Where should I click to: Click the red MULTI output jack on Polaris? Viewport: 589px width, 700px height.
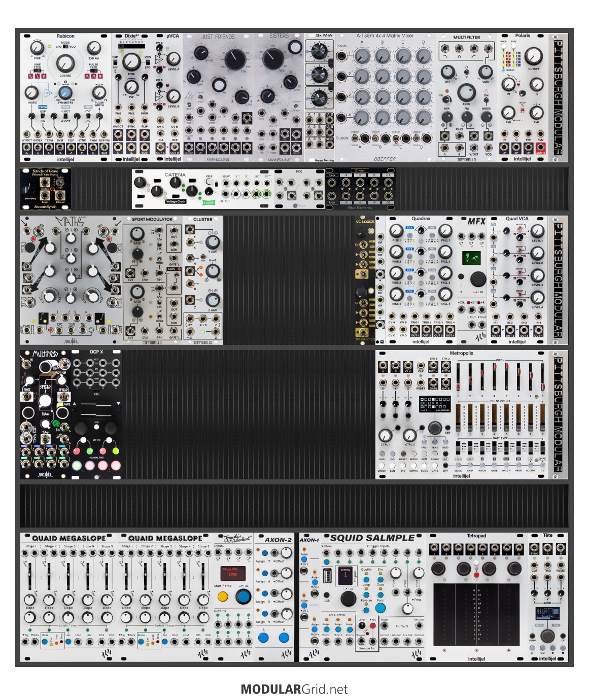point(541,148)
